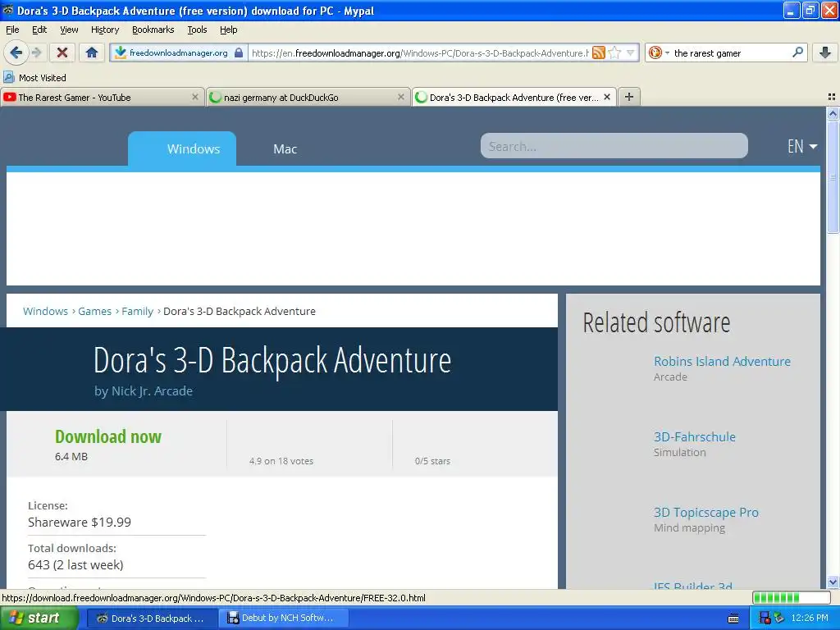This screenshot has width=840, height=630.
Task: Click the Debut recorder tray icon
Action: pyautogui.click(x=765, y=618)
